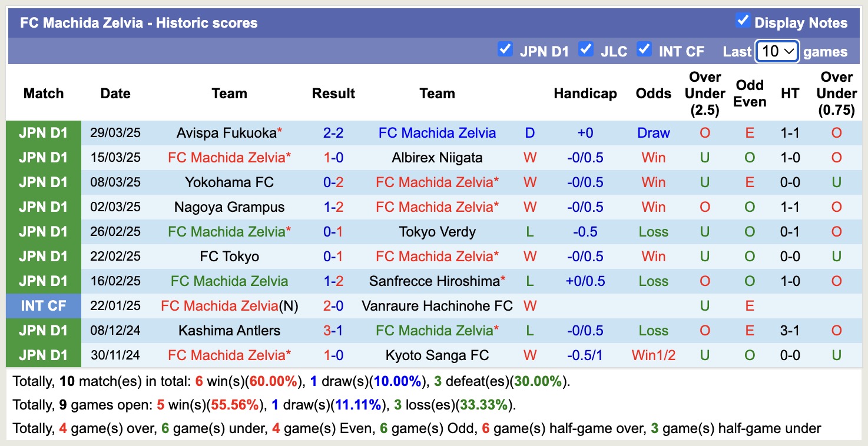Click the Handicap column header
This screenshot has height=446, width=868.
tap(585, 93)
